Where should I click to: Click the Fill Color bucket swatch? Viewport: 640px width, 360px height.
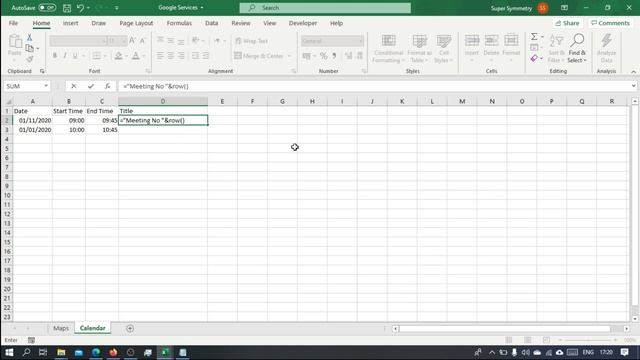pyautogui.click(x=118, y=56)
